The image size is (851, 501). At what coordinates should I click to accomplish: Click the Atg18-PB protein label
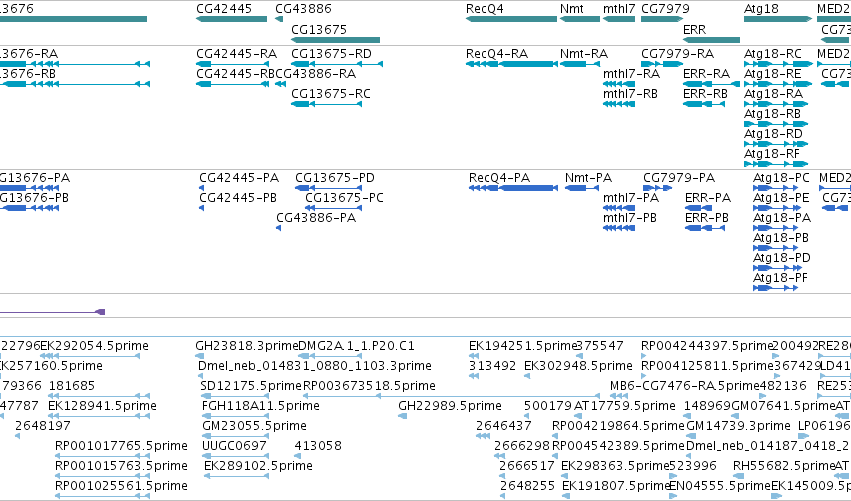[x=780, y=238]
